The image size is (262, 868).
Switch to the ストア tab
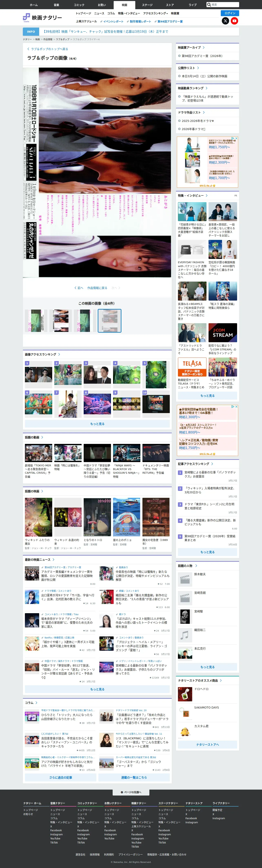(170, 5)
